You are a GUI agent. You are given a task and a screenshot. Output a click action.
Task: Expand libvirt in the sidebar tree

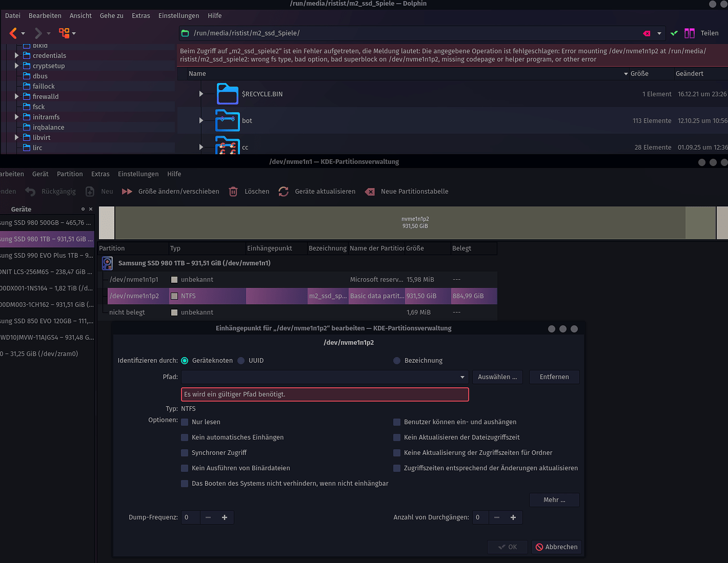[x=16, y=137]
